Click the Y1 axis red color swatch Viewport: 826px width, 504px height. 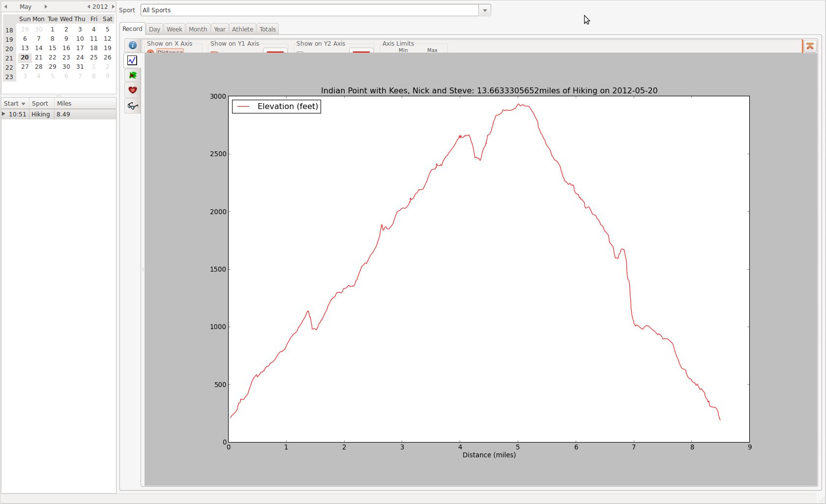[275, 51]
